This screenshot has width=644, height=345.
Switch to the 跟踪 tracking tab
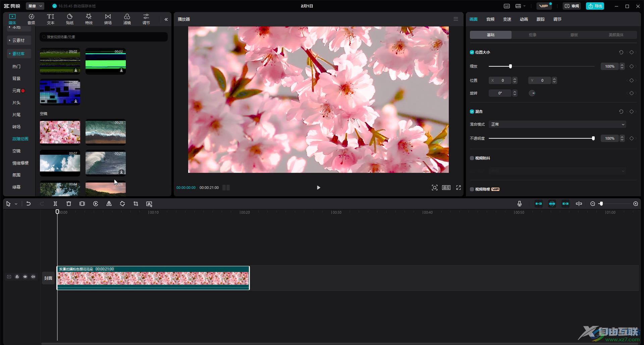[x=541, y=19]
